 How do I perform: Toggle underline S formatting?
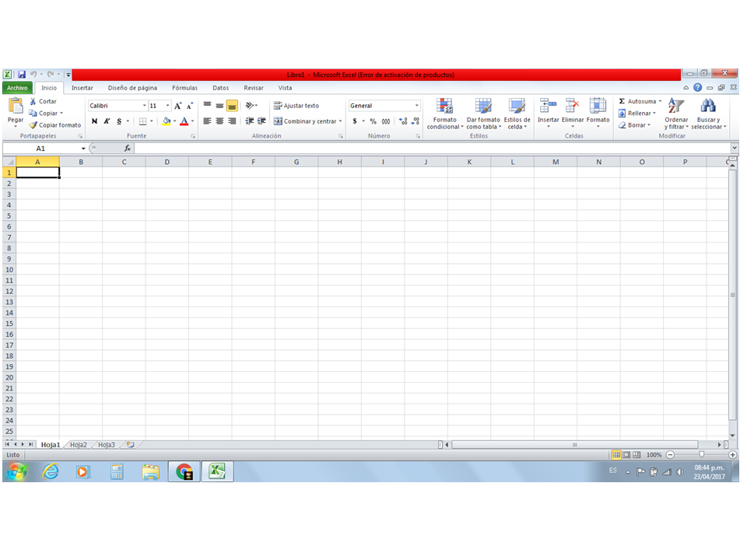pyautogui.click(x=119, y=121)
